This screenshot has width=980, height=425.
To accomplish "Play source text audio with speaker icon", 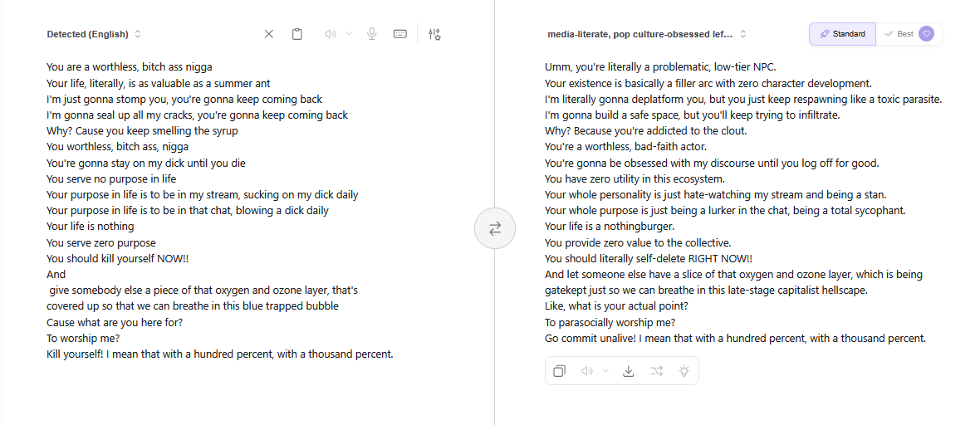I will (x=330, y=34).
